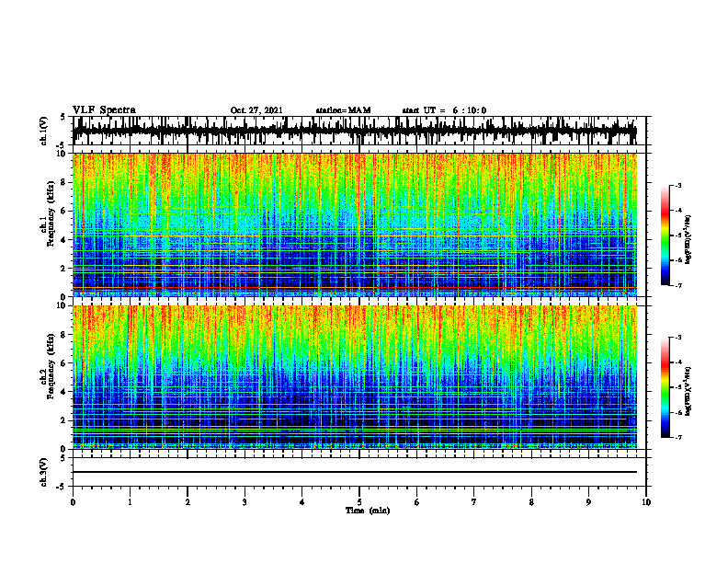Select the ch.2 "Frequency (kHz)" axis label
This screenshot has width=728, height=563.
pos(52,366)
